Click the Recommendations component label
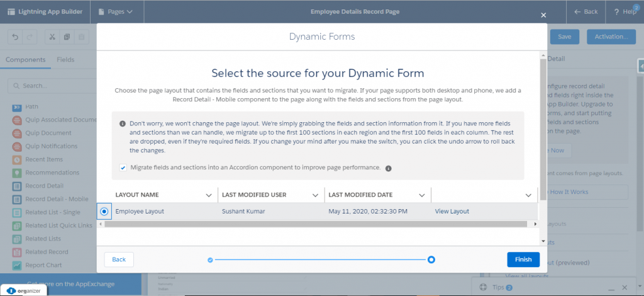This screenshot has height=296, width=644. [52, 173]
